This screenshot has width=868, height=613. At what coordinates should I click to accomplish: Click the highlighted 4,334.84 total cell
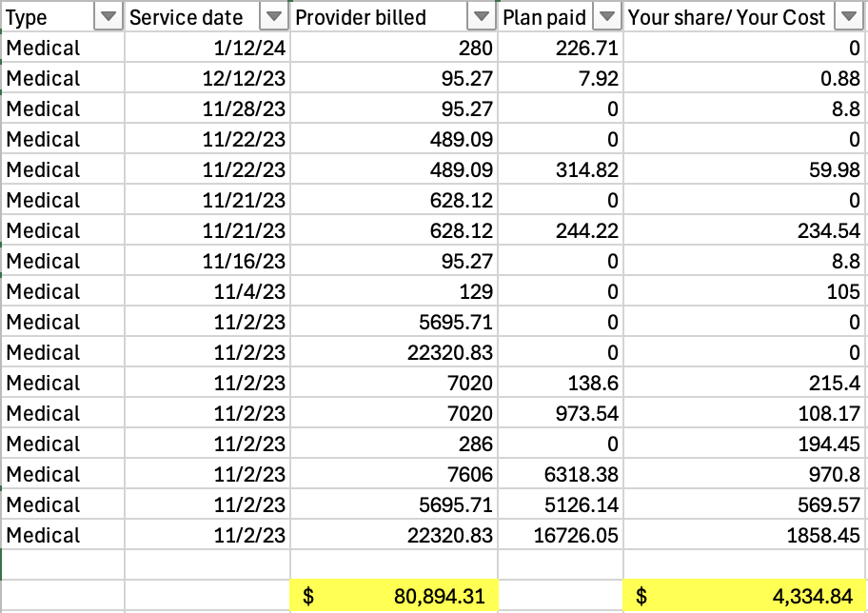click(x=745, y=597)
